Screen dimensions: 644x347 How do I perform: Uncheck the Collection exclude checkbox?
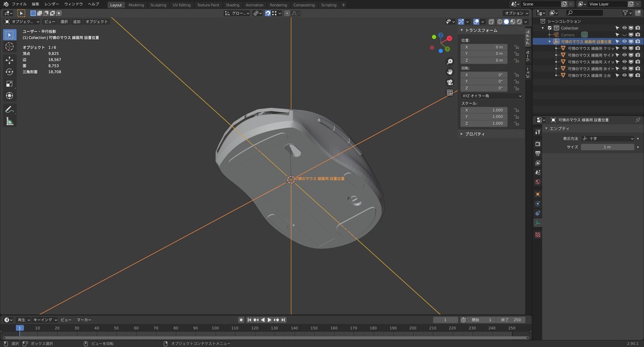pyautogui.click(x=550, y=28)
